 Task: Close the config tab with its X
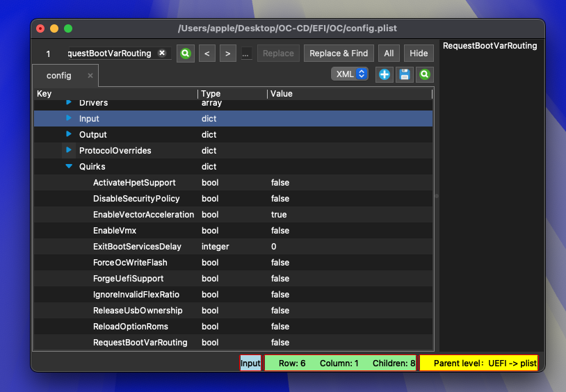pos(90,76)
